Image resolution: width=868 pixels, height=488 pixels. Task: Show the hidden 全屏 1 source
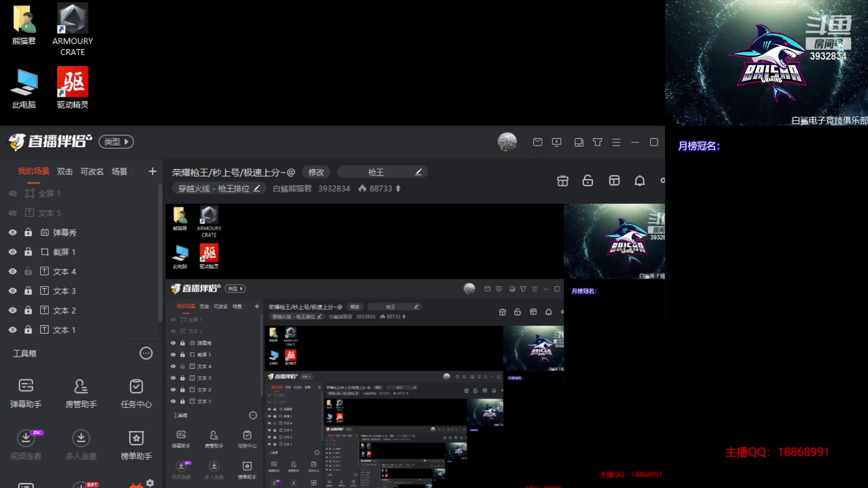[x=13, y=193]
